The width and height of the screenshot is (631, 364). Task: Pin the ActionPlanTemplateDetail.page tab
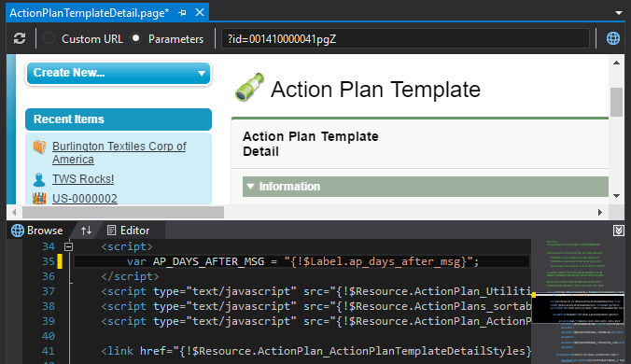[x=182, y=13]
